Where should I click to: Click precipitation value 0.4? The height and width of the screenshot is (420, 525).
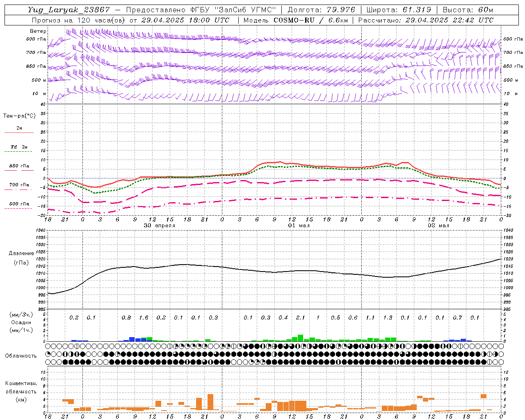283,317
